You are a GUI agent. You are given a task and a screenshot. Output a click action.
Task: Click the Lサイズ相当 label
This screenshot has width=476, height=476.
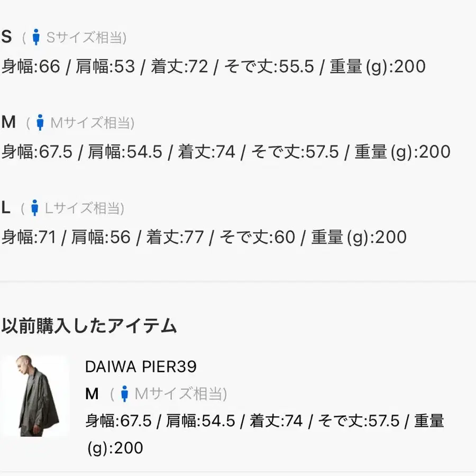[84, 208]
